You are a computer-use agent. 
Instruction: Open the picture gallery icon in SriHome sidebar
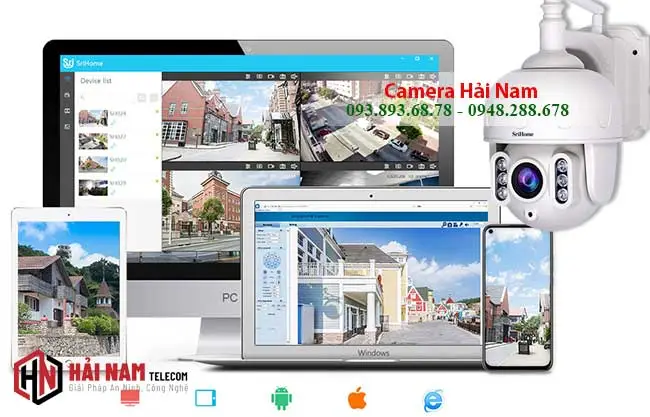68,126
